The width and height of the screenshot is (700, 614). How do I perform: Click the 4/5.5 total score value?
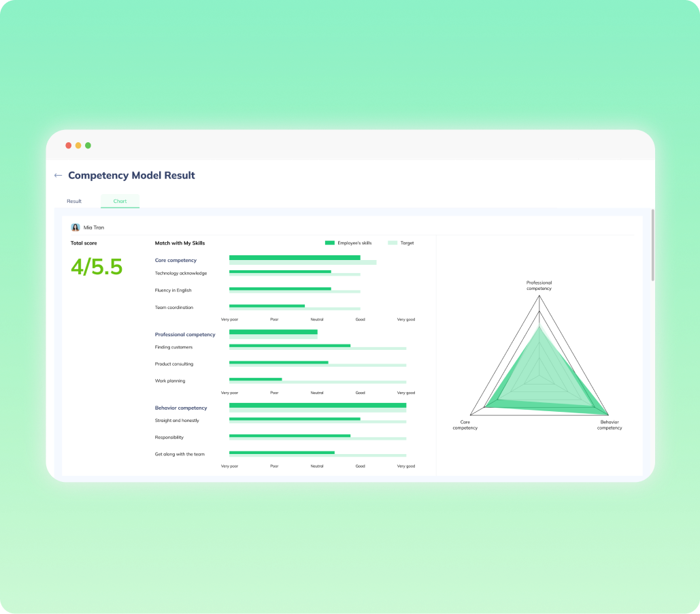[x=97, y=267]
